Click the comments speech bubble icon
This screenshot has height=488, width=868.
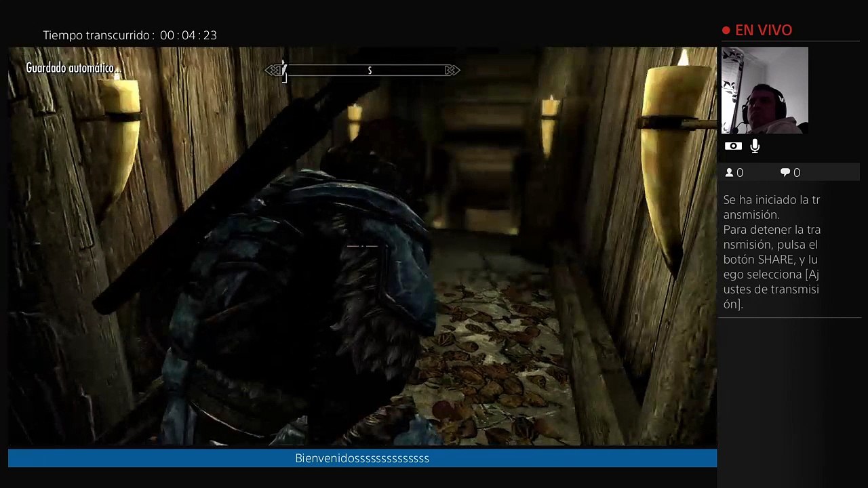(x=785, y=173)
